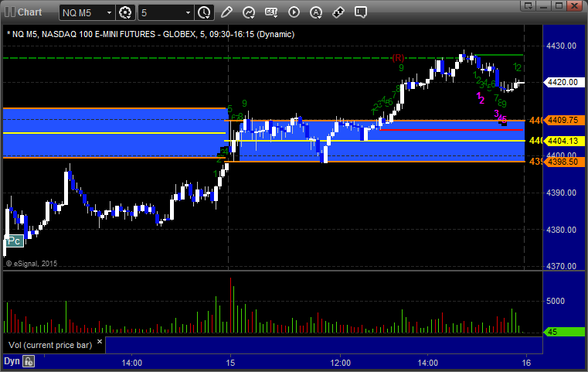Screen dimensions: 588x372
Task: Click the Dyn scaling label
Action: 12,361
